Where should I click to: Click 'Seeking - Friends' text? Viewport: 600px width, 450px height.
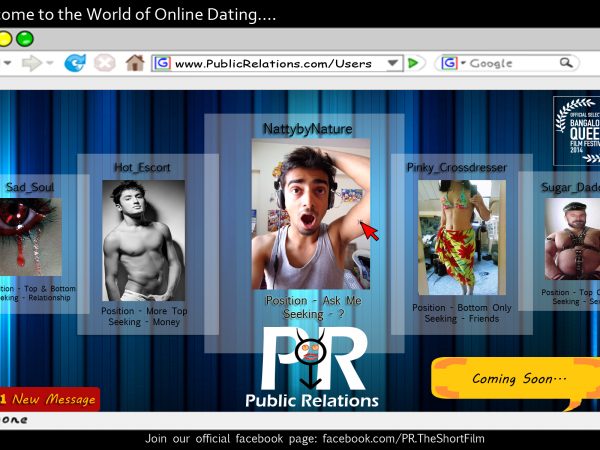tap(462, 319)
